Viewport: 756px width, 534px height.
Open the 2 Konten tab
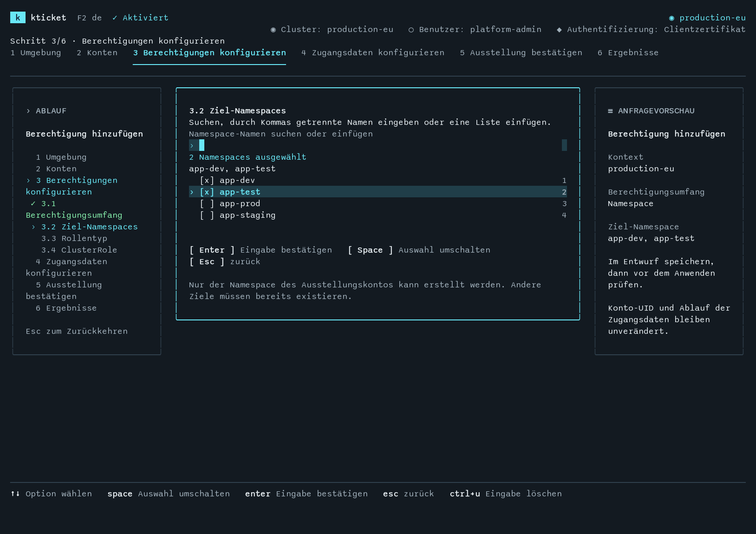pos(97,52)
